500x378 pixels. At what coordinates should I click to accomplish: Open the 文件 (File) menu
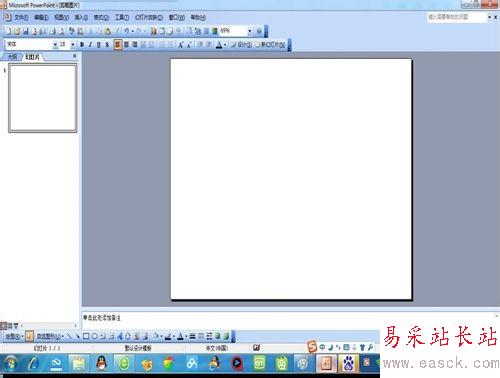pos(20,17)
